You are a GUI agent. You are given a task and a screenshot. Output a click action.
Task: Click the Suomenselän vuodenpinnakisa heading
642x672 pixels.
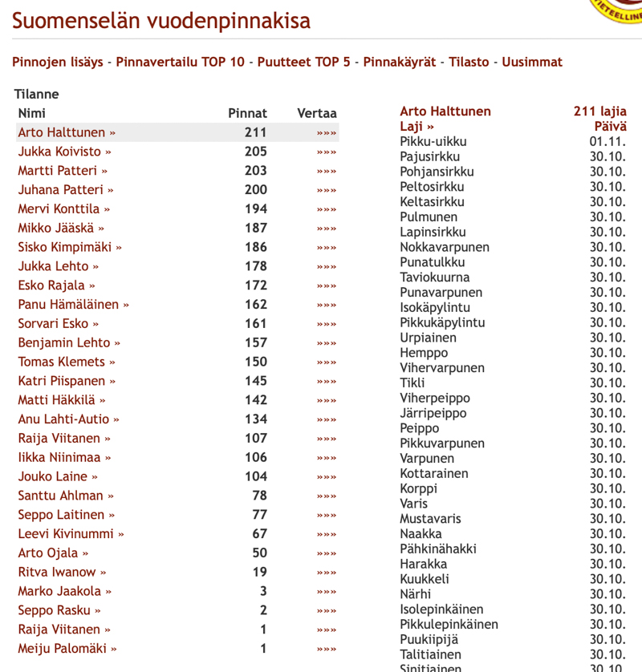[x=160, y=21]
